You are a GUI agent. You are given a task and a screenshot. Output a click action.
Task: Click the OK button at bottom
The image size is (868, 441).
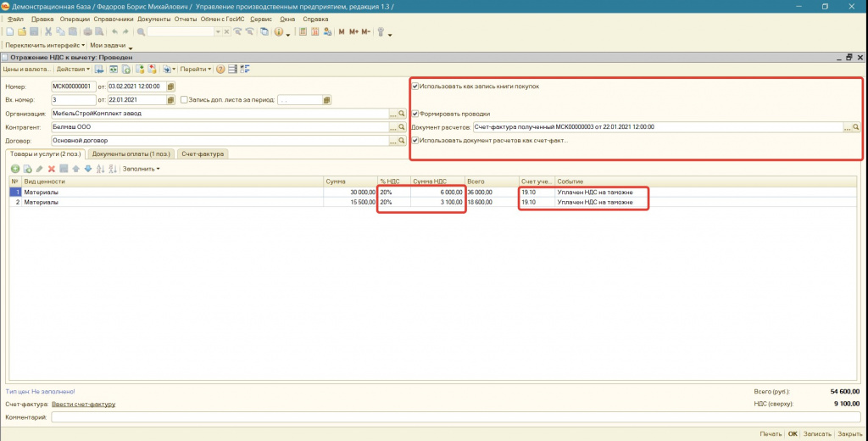tap(793, 434)
